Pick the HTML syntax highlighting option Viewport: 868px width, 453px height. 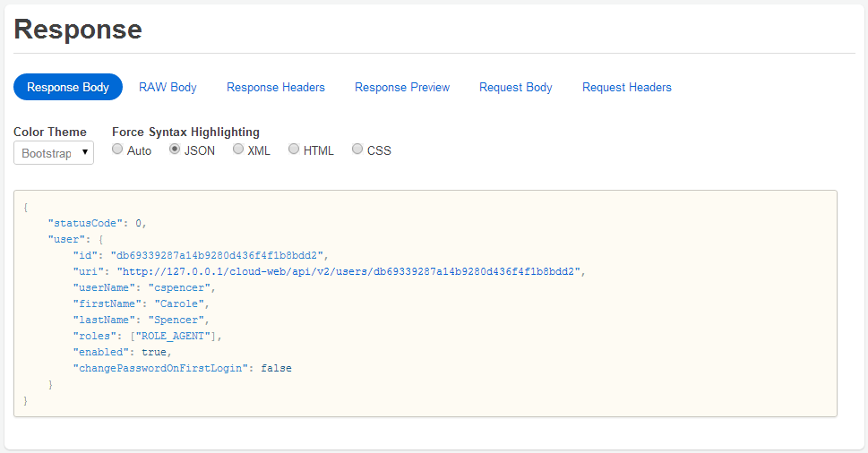point(294,150)
